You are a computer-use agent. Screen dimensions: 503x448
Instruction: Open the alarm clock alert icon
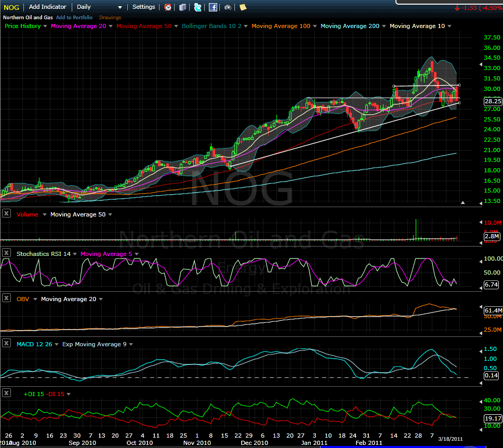[168, 7]
